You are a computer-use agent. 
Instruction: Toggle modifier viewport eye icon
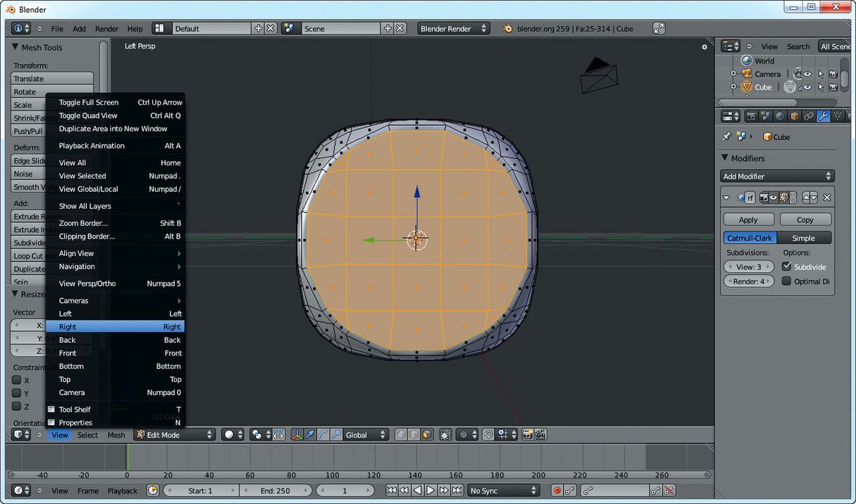[773, 198]
